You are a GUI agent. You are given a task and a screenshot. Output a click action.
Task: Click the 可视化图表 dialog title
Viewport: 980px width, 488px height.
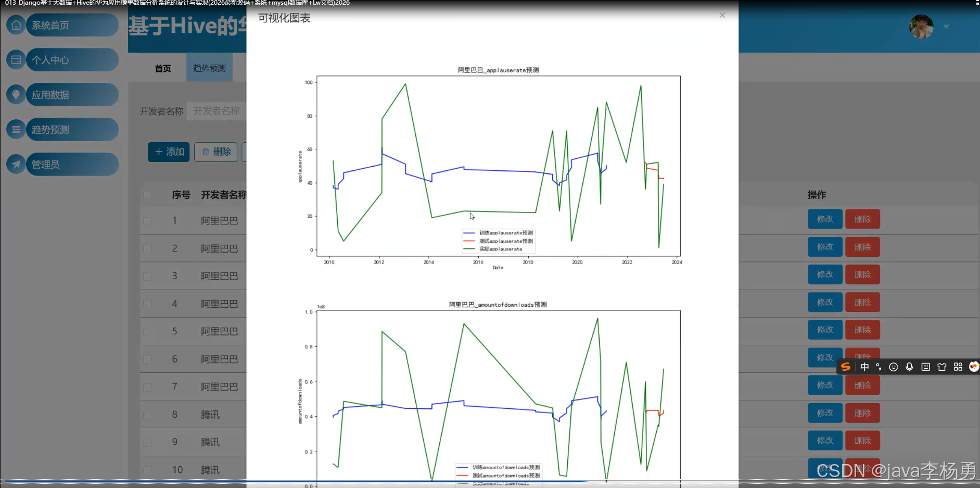284,18
